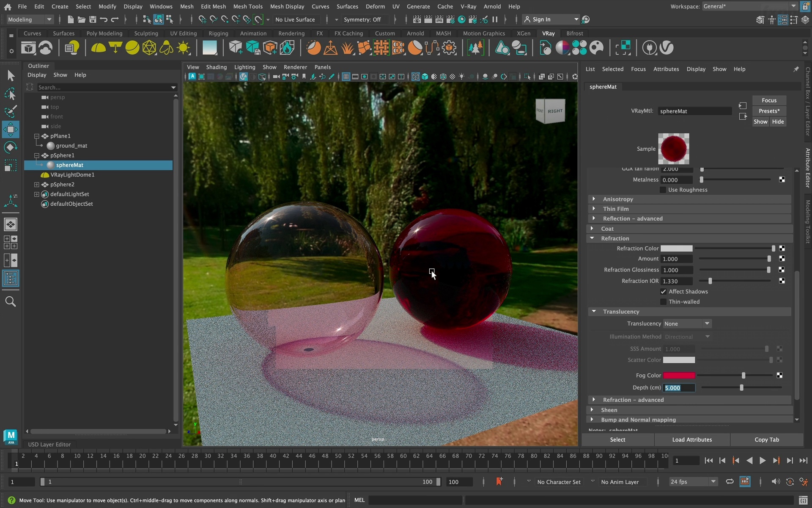Image resolution: width=812 pixels, height=508 pixels.
Task: Uncheck Affect Shadows checkbox
Action: (663, 292)
